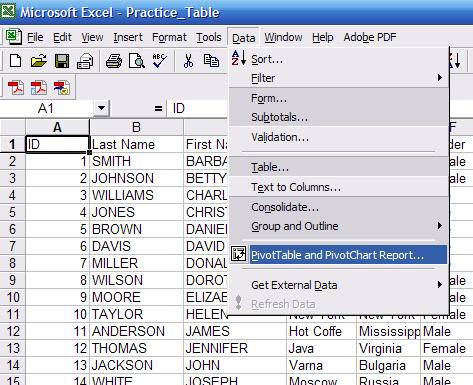Click the first Adobe PDF convert icon
The height and width of the screenshot is (385, 473).
pyautogui.click(x=16, y=88)
